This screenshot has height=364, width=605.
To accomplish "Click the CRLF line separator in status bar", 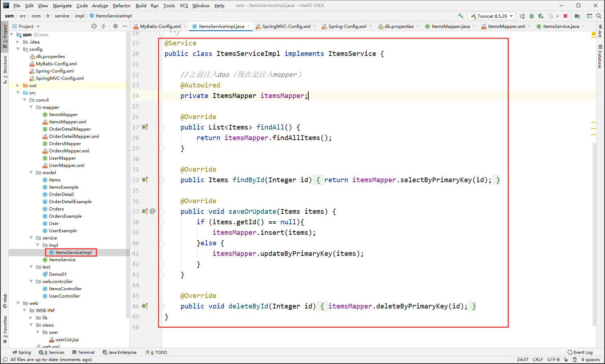I will pyautogui.click(x=538, y=359).
